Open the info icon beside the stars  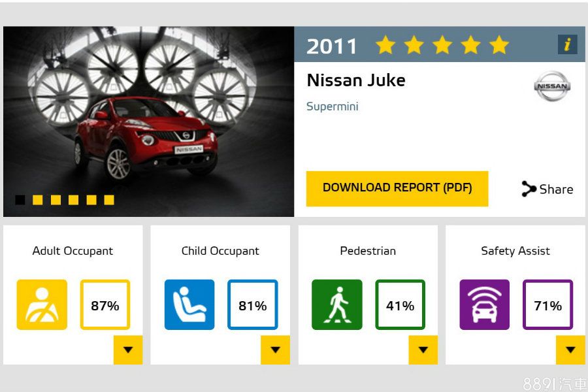click(567, 44)
